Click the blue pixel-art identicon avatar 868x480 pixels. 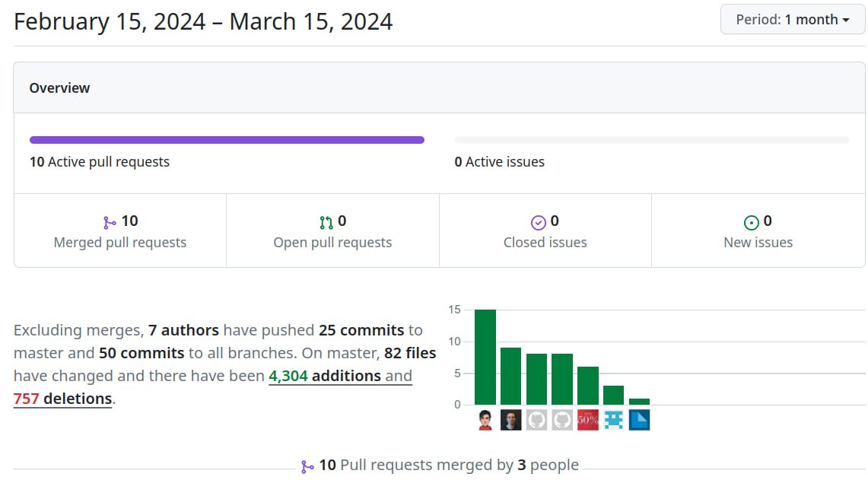pyautogui.click(x=614, y=420)
